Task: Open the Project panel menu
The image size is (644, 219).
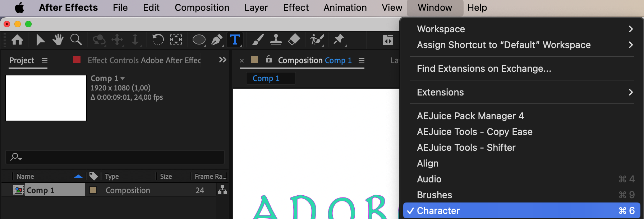Action: [45, 61]
